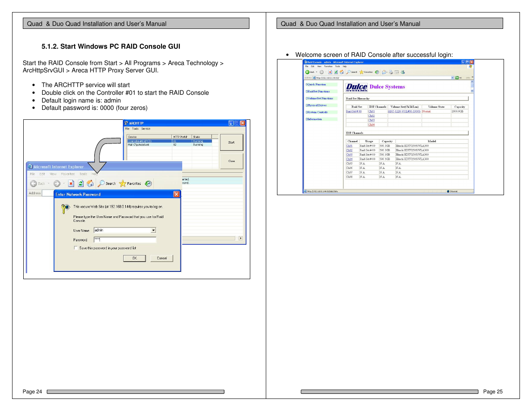Screen dimensions: 532x411
Task: Click the Password input field
Action: 125,240
